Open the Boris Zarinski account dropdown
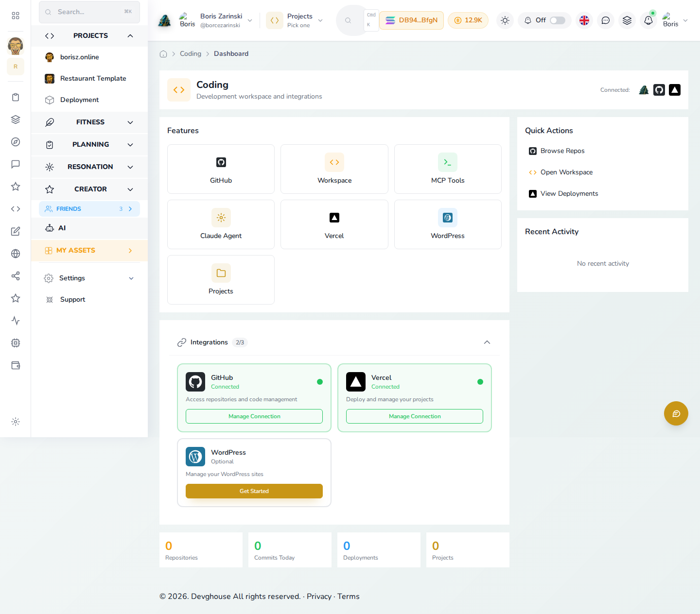700x614 pixels. click(x=216, y=20)
